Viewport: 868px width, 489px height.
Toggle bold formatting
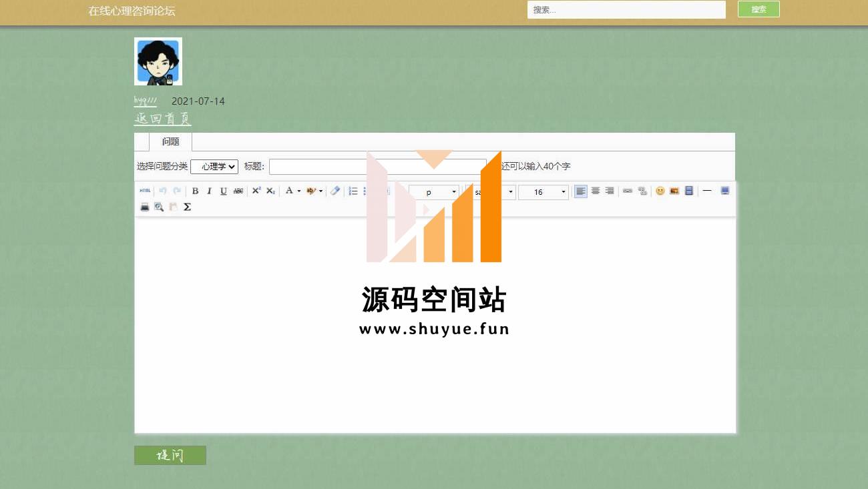coord(195,191)
